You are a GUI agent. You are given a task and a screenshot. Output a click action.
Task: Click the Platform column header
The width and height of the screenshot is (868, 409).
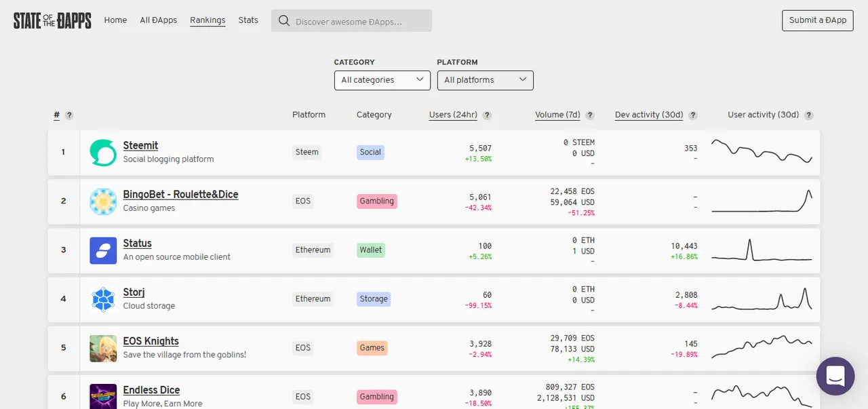click(x=309, y=115)
